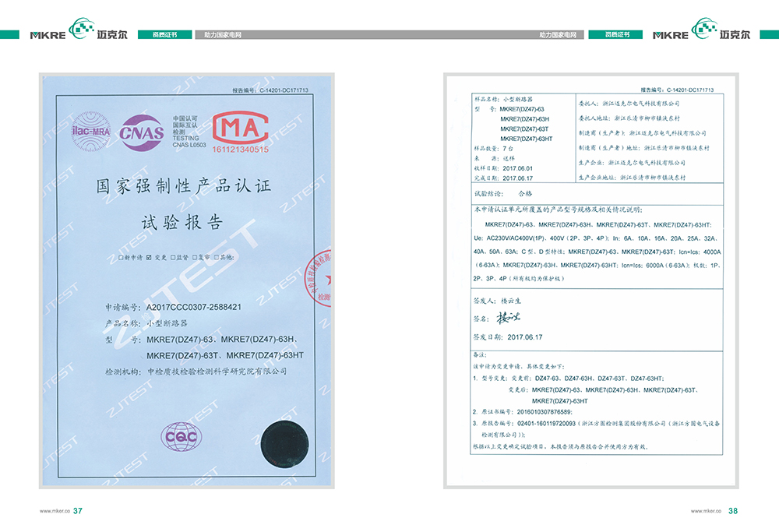Click the final line starting 根据以上变更

coord(561,447)
